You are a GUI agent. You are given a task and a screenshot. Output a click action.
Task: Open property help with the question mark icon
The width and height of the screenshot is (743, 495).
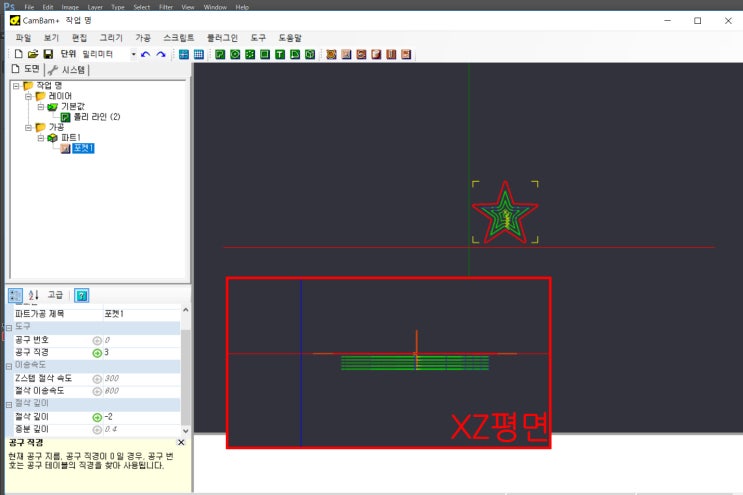(x=82, y=296)
